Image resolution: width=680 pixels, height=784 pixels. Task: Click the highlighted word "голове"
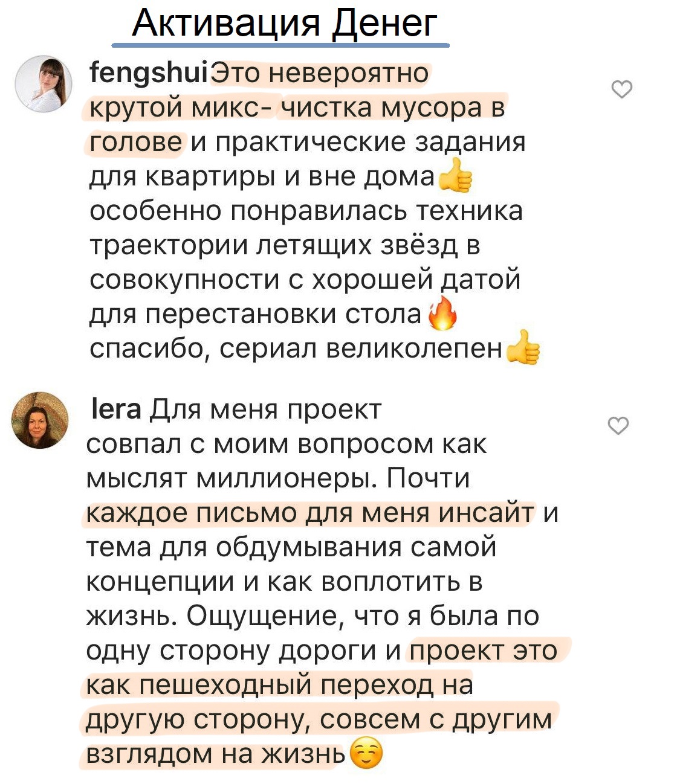click(136, 143)
